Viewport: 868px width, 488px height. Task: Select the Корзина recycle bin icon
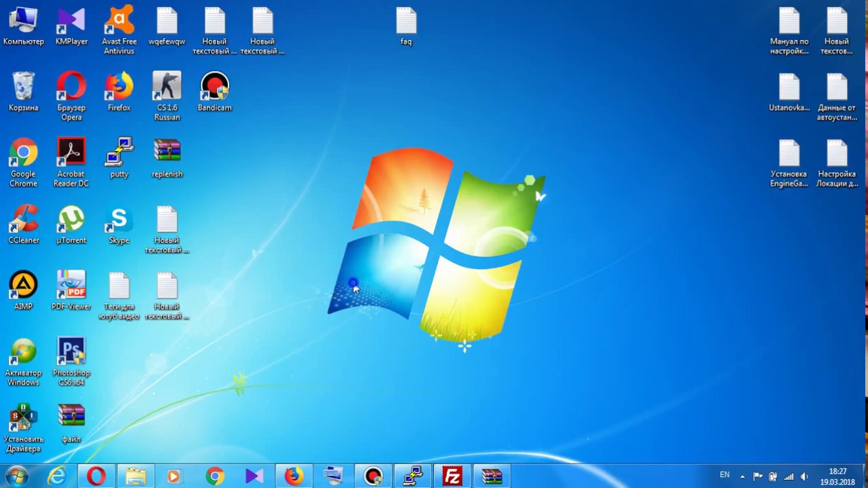coord(23,92)
